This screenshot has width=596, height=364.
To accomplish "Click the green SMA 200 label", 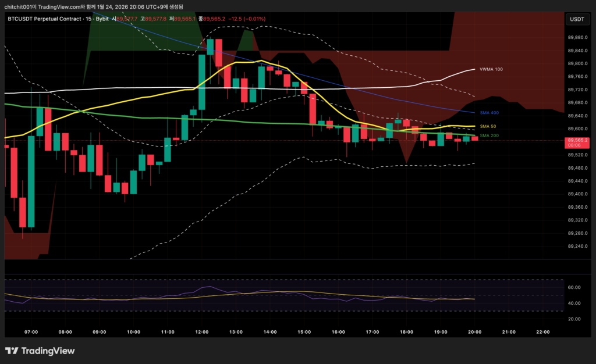I will [x=489, y=136].
